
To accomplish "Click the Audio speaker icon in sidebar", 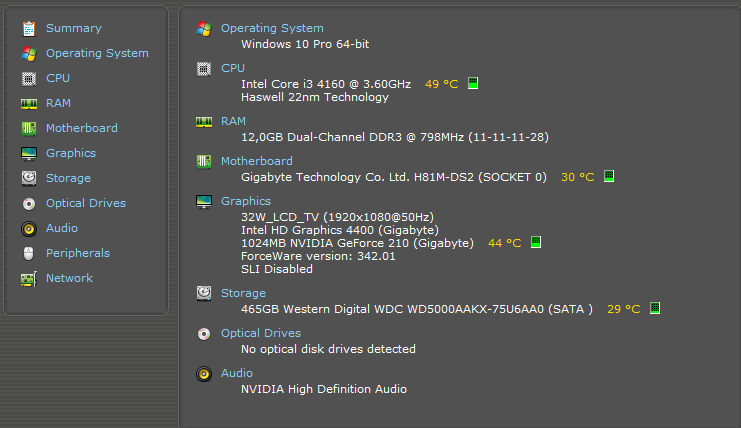I will click(x=28, y=228).
